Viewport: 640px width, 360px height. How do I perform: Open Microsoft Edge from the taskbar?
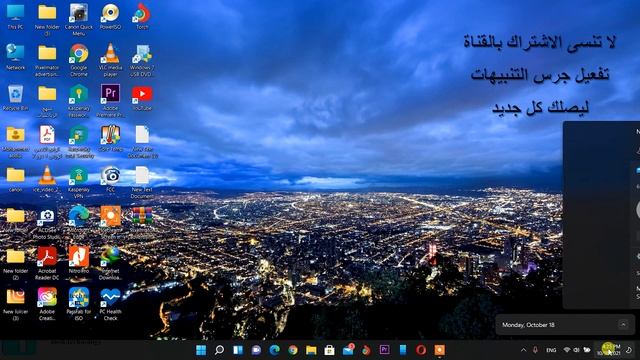274,350
